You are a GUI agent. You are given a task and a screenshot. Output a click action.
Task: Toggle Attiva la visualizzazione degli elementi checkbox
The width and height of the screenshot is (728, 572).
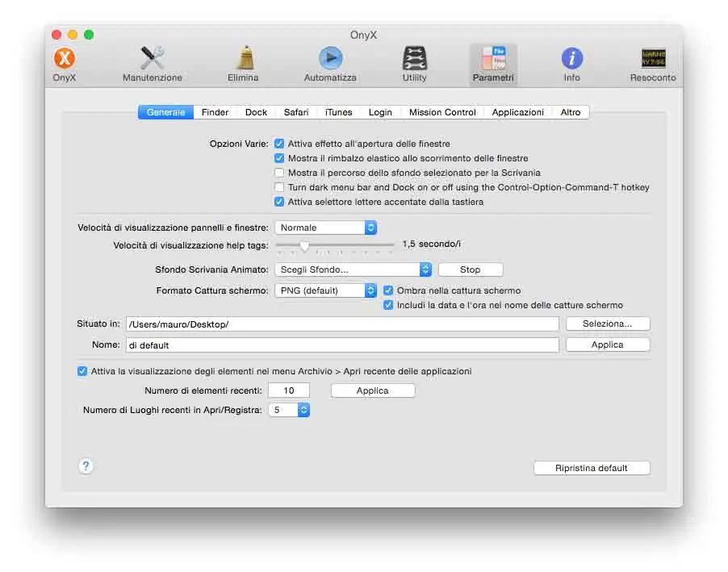[82, 371]
